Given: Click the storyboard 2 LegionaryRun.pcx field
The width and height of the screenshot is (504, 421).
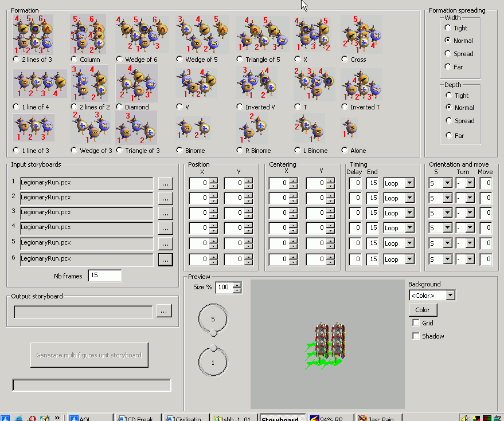Looking at the screenshot, I should 87,198.
